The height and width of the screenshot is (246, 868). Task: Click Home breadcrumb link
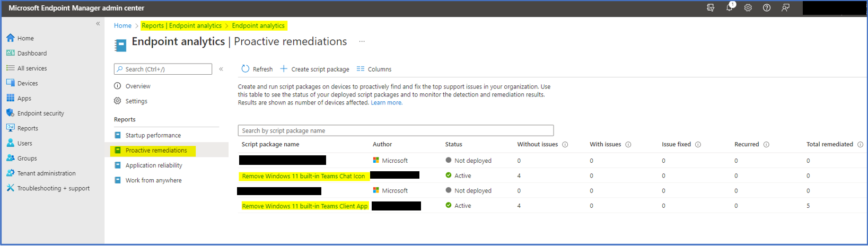122,25
